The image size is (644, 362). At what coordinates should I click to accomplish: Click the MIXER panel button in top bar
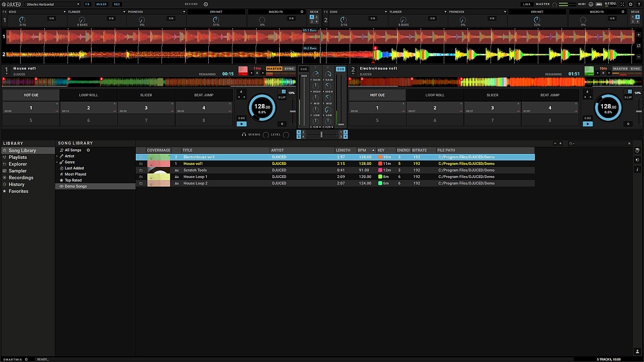point(102,4)
